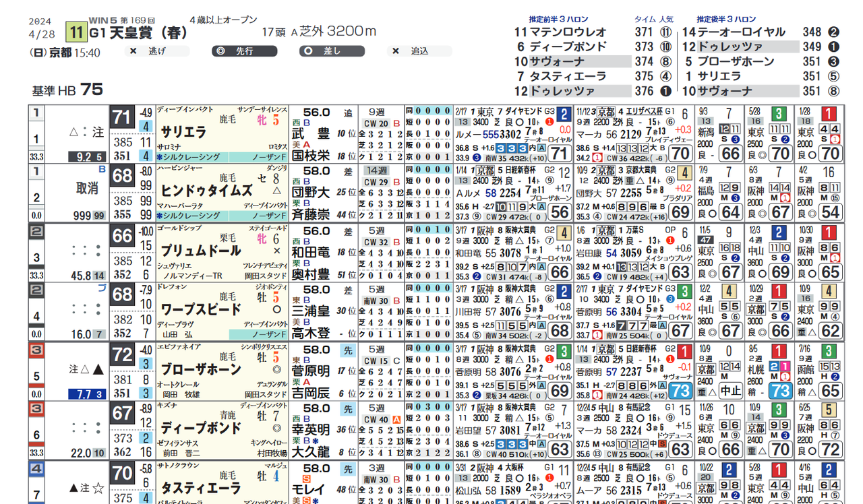
Task: Open horse name ディープボンド in row 6
Action: coord(201,428)
